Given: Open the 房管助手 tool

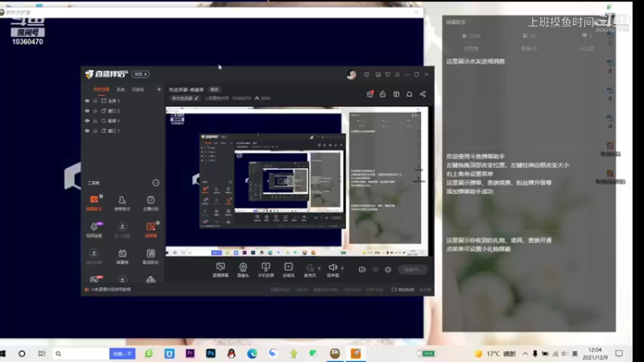Looking at the screenshot, I should coord(122,203).
